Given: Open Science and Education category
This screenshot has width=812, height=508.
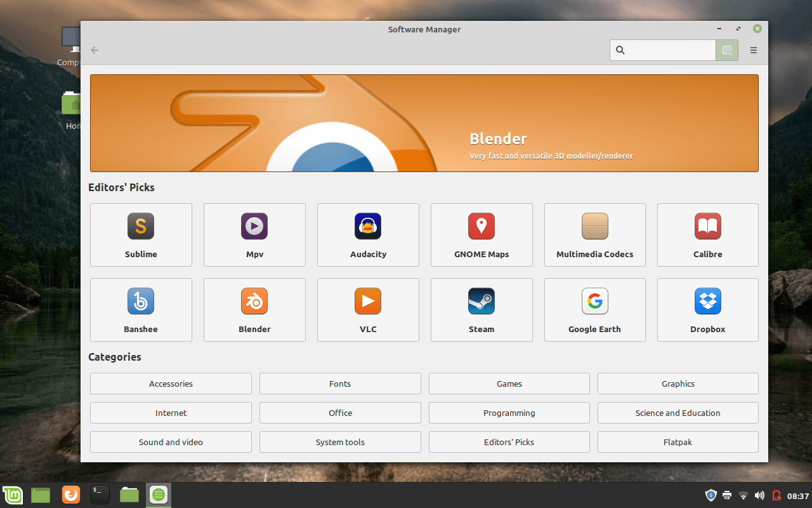Looking at the screenshot, I should pos(678,413).
